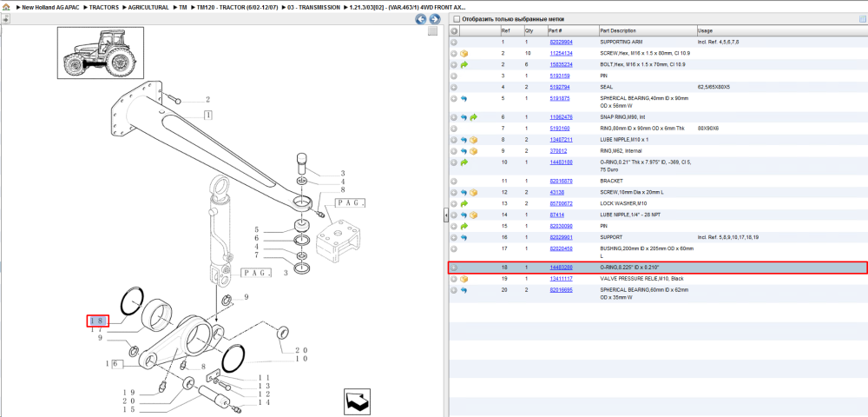This screenshot has width=868, height=417.
Task: Go to the Home icon in breadcrumb
Action: click(x=6, y=7)
